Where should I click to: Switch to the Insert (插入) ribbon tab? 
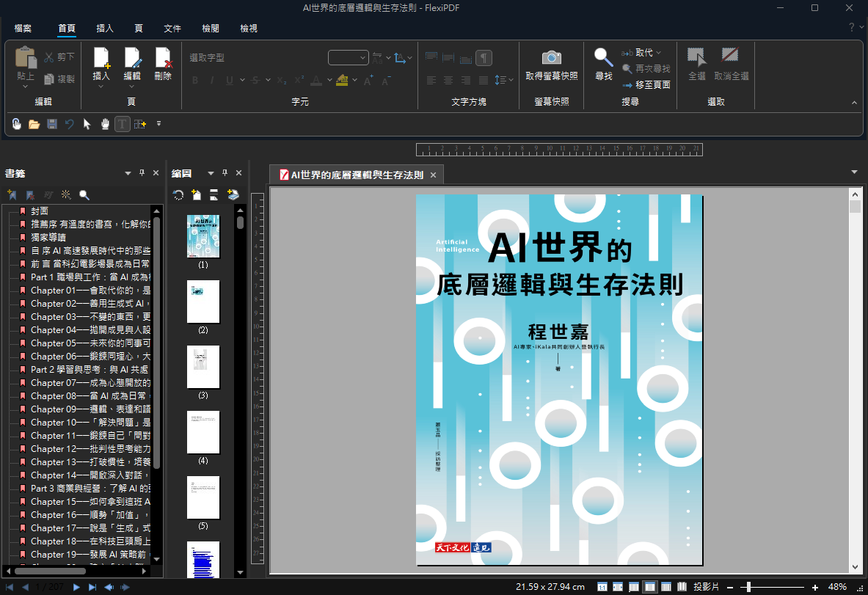tap(105, 28)
